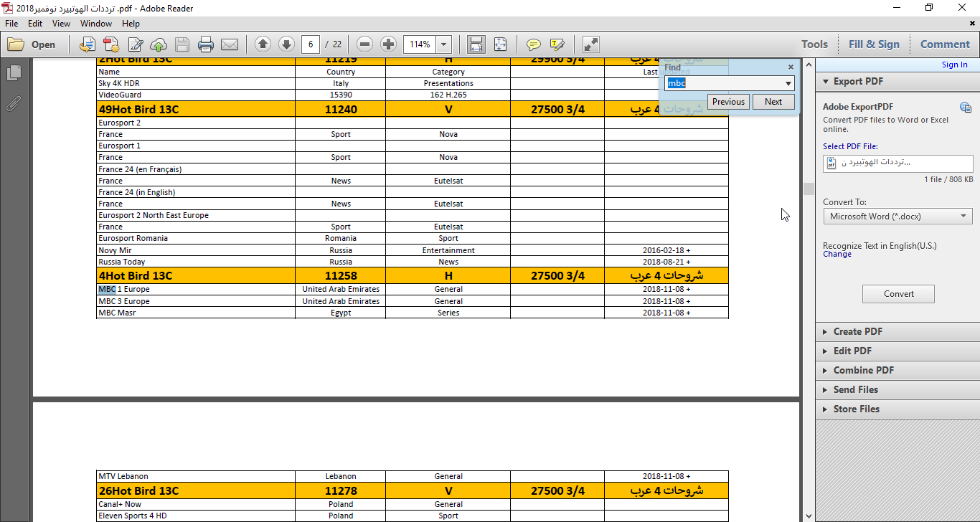Click the 114% zoom value field
The height and width of the screenshot is (522, 980).
[x=420, y=44]
